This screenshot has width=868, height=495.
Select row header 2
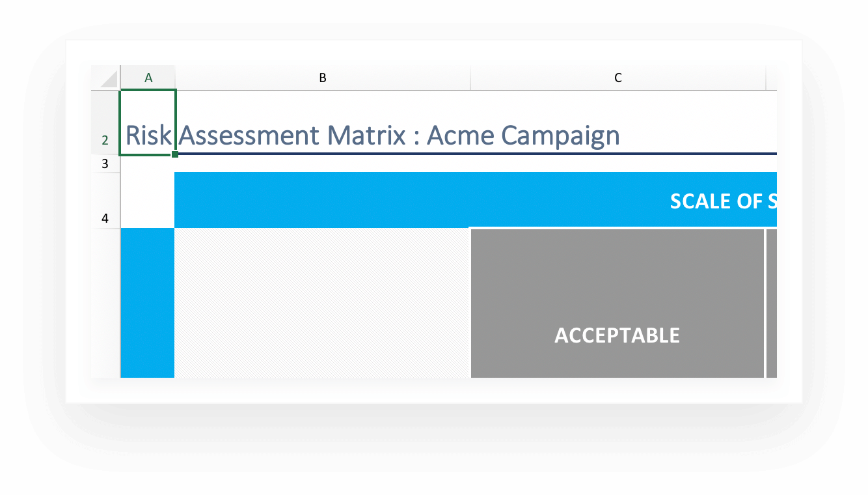(105, 139)
